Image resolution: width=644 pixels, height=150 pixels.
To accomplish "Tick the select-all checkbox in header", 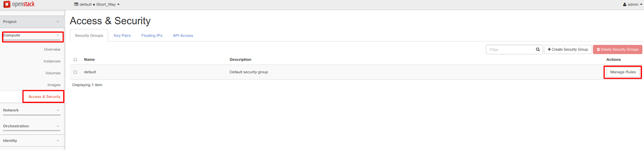I will pos(75,60).
